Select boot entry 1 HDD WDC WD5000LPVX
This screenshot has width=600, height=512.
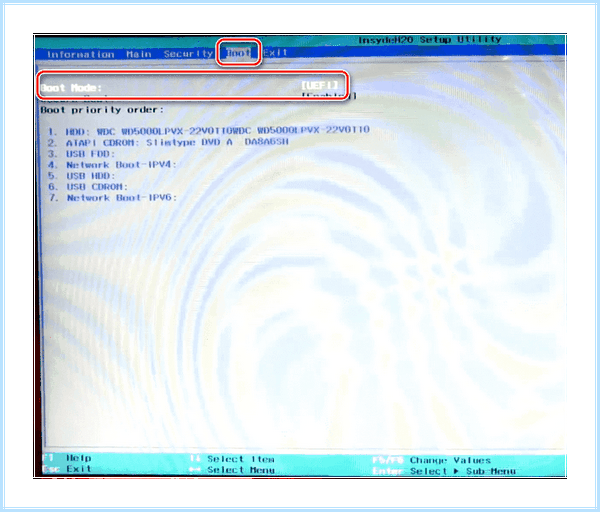[x=209, y=131]
